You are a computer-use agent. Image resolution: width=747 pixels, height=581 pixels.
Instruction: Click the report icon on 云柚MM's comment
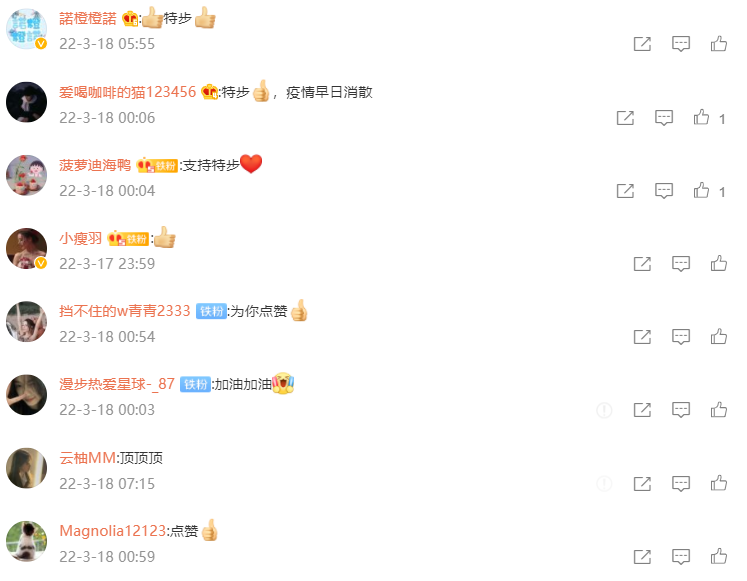(x=604, y=484)
